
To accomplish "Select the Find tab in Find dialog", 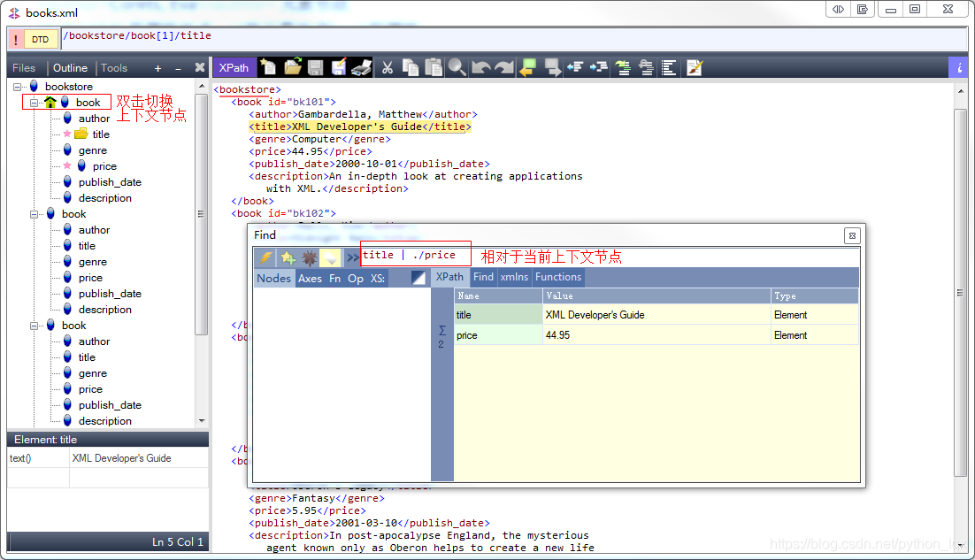I will pos(483,277).
